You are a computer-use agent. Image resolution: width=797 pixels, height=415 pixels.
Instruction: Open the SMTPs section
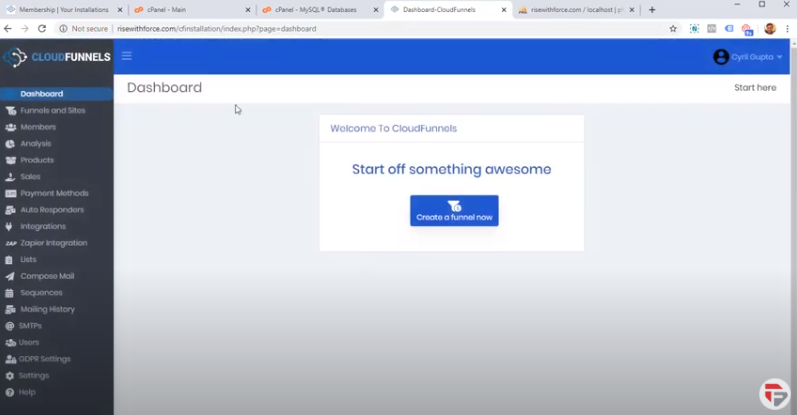point(30,326)
